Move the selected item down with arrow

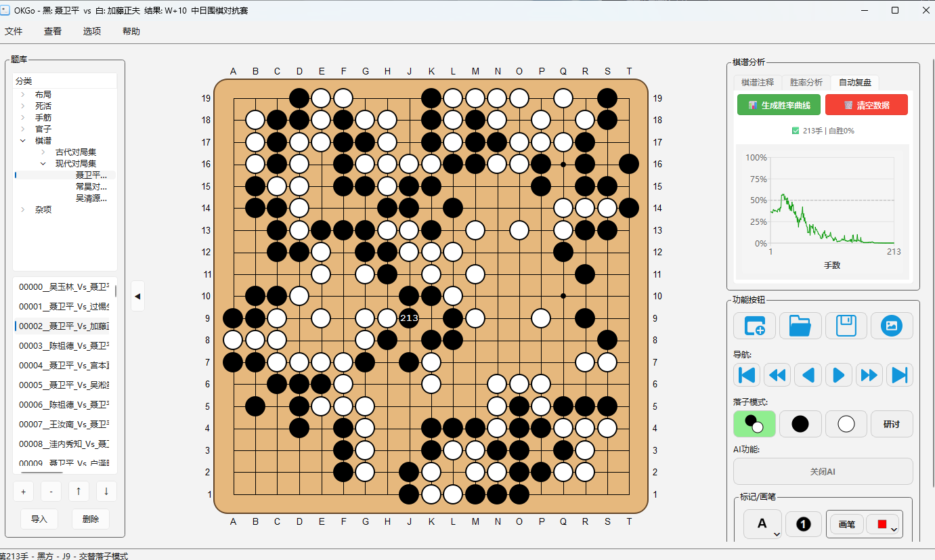point(106,491)
